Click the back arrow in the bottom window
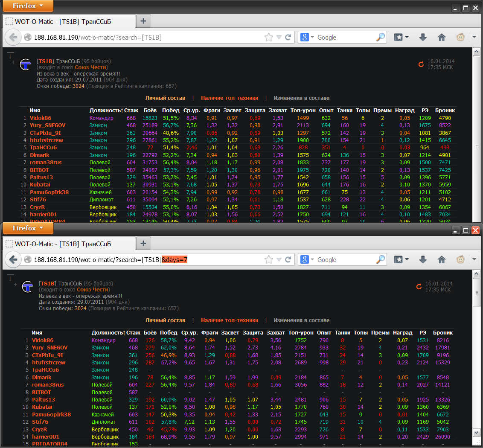The height and width of the screenshot is (448, 483). [13, 260]
